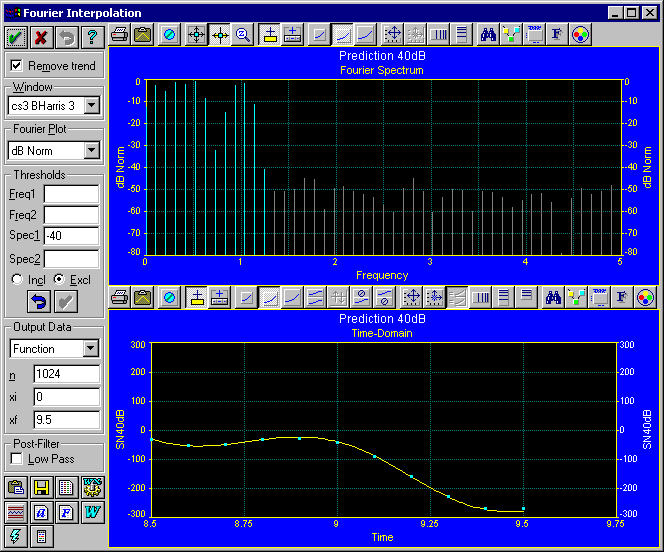This screenshot has height=552, width=664.
Task: Click the Spec1 threshold input field
Action: pyautogui.click(x=71, y=236)
